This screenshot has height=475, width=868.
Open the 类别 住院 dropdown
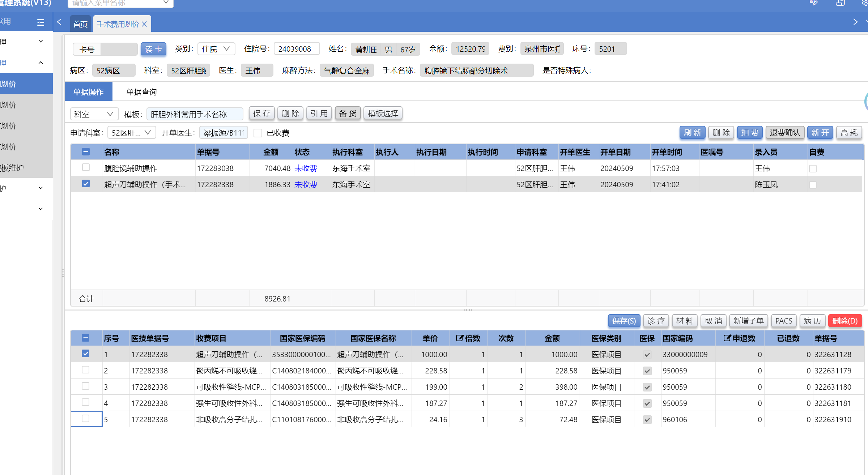coord(216,49)
